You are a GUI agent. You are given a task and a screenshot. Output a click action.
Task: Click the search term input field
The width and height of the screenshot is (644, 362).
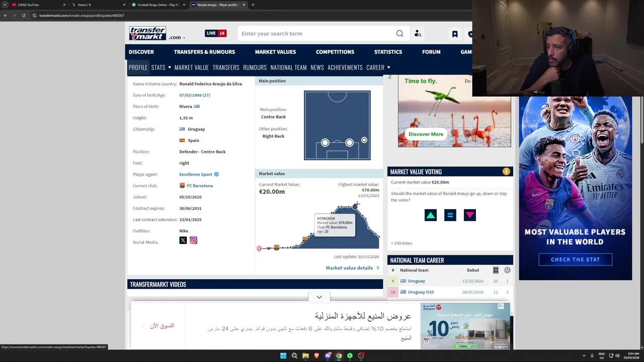317,34
